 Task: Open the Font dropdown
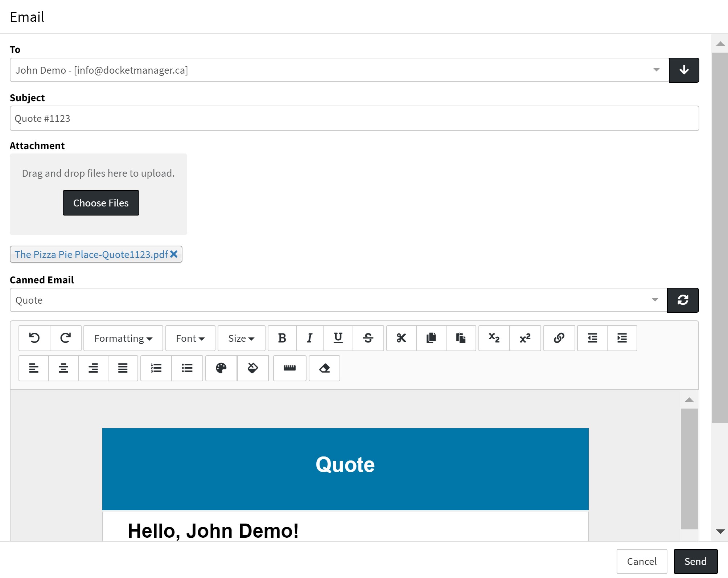(x=190, y=338)
